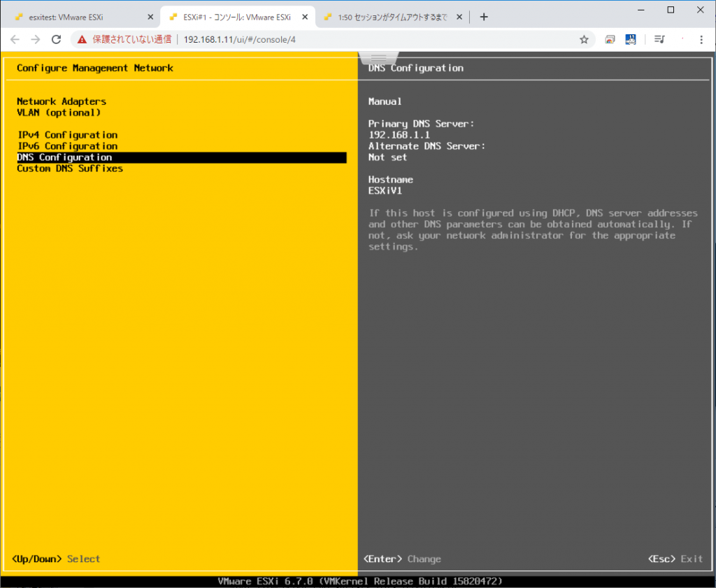Click DNS Configuration panel heading

tap(416, 68)
